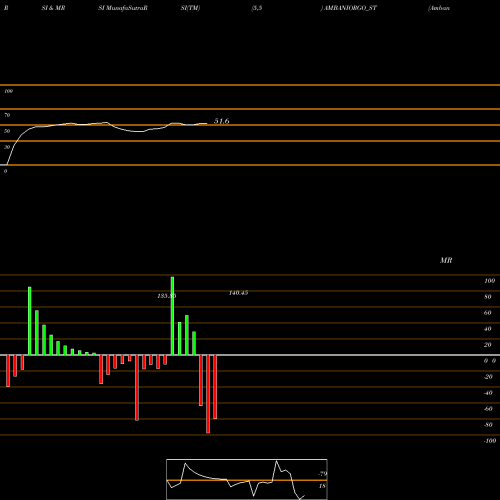Click the RSI axis label 50

point(7,131)
